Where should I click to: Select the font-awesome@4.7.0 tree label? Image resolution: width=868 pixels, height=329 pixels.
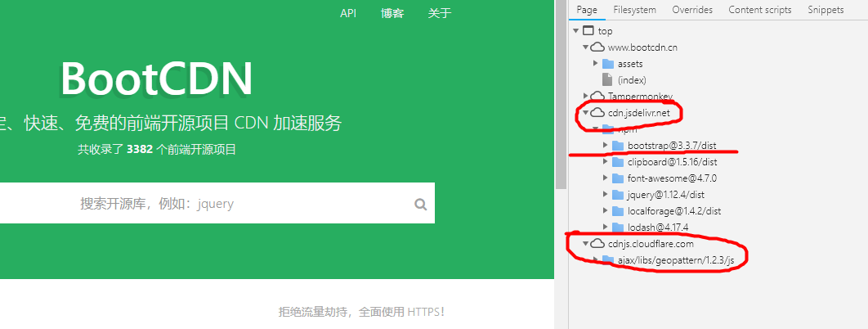pos(672,178)
